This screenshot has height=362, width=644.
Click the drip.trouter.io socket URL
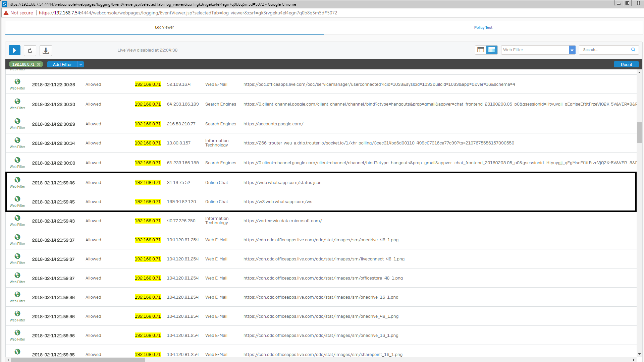[379, 143]
